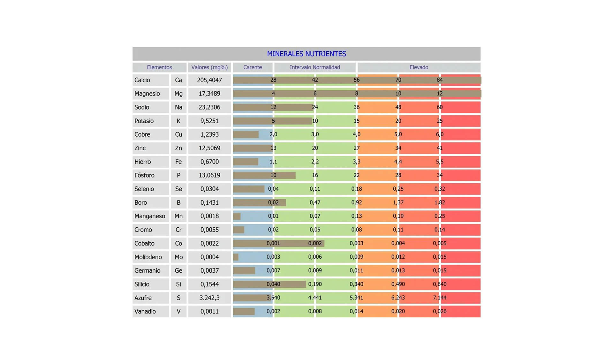
Task: Click the Cobre brown level bar
Action: click(x=246, y=134)
